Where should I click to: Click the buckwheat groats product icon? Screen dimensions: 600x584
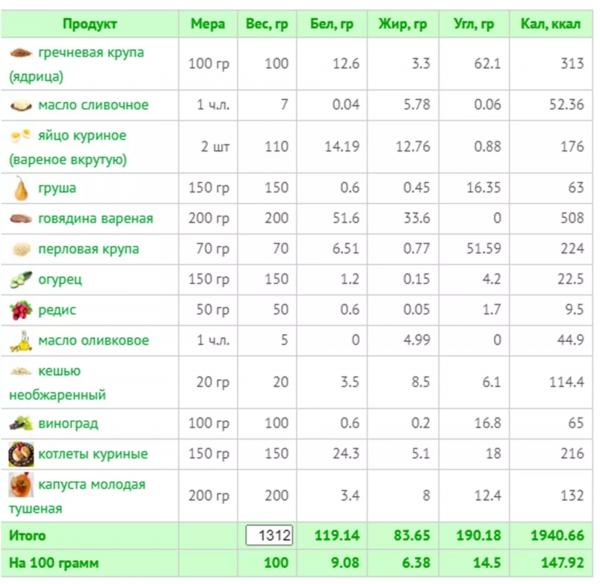point(21,52)
